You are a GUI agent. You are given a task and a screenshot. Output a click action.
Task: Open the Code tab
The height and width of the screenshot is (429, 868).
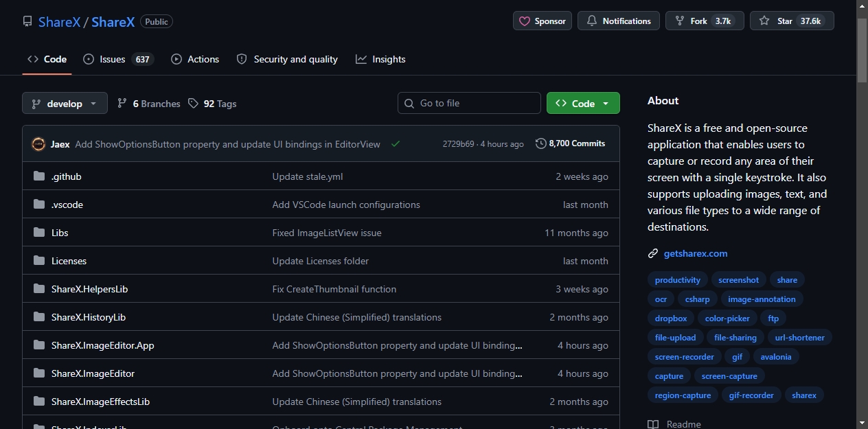(x=47, y=59)
